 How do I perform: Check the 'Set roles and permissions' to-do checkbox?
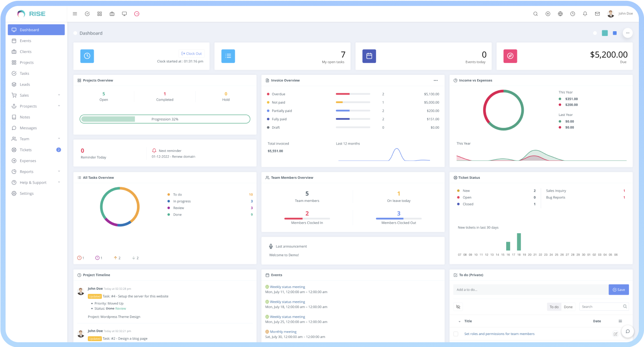click(x=456, y=334)
